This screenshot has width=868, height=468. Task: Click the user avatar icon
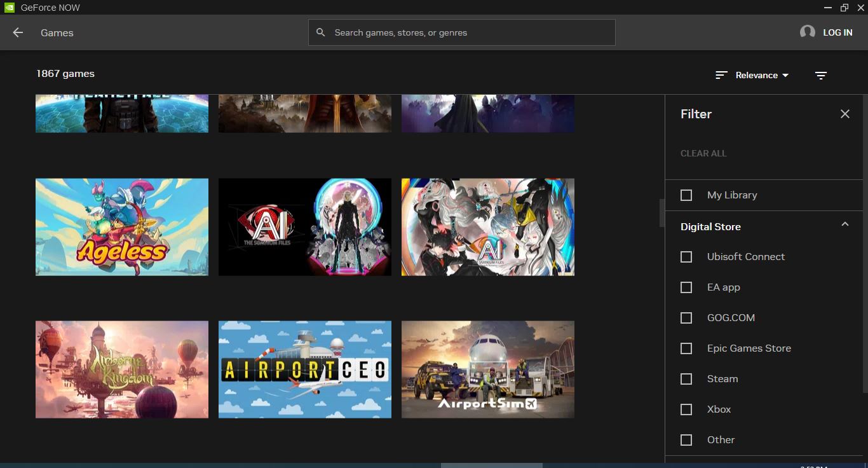point(808,32)
